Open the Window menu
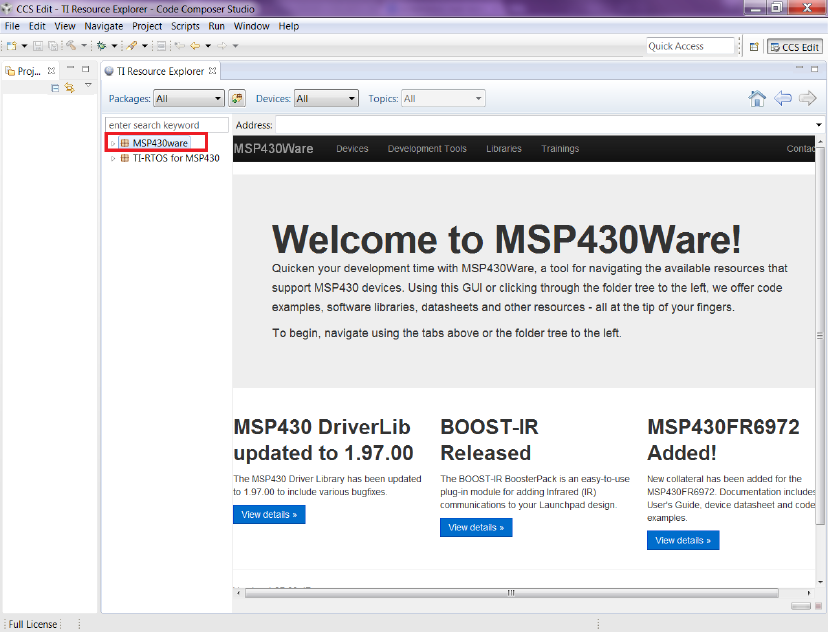 (251, 26)
